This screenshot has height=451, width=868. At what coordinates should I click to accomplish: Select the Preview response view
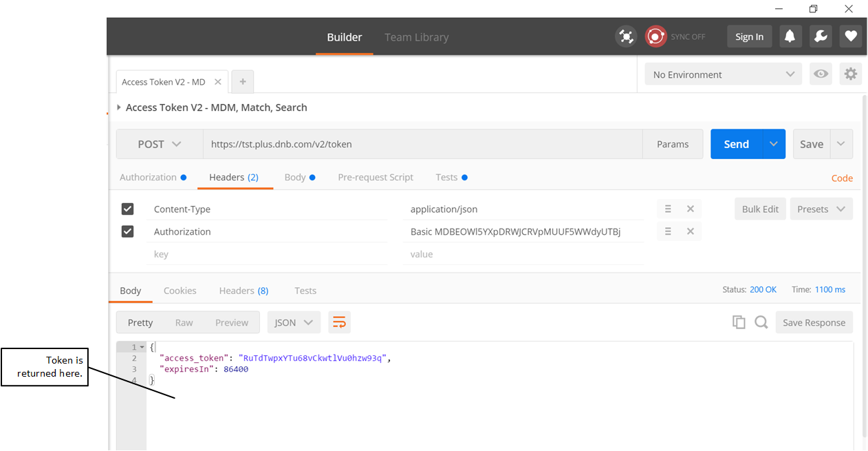click(x=232, y=322)
